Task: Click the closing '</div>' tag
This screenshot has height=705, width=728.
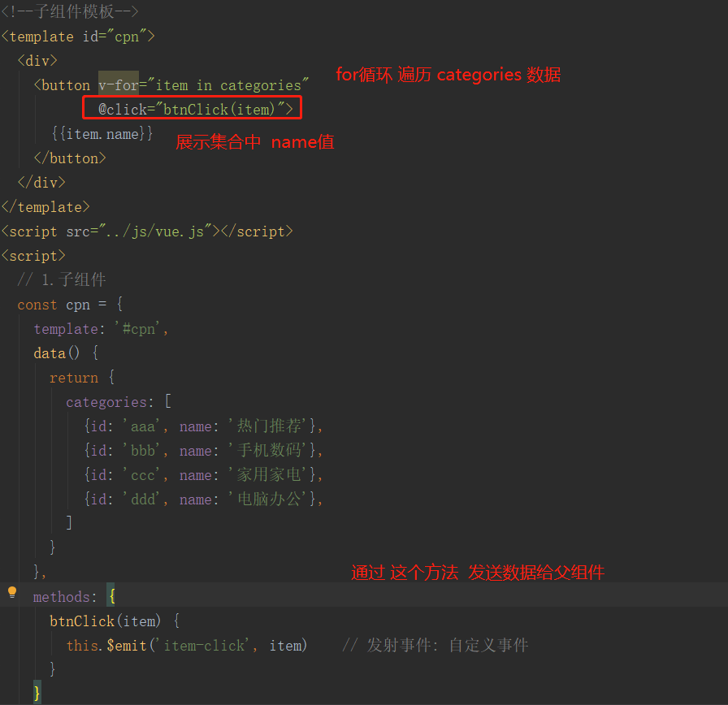Action: (x=41, y=183)
